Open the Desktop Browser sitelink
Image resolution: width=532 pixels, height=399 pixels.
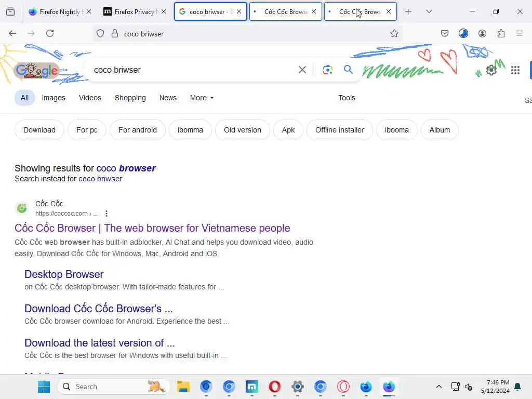click(64, 274)
